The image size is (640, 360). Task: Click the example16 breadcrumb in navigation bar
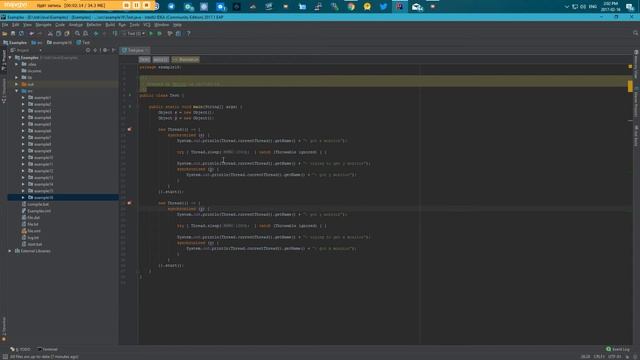[59, 42]
